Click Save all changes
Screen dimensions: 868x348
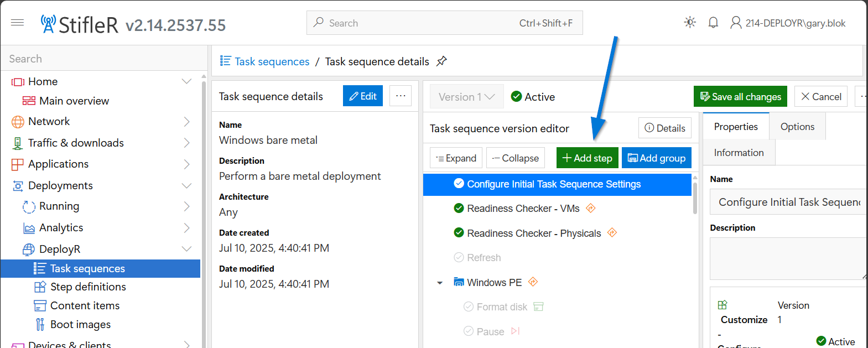click(x=740, y=97)
